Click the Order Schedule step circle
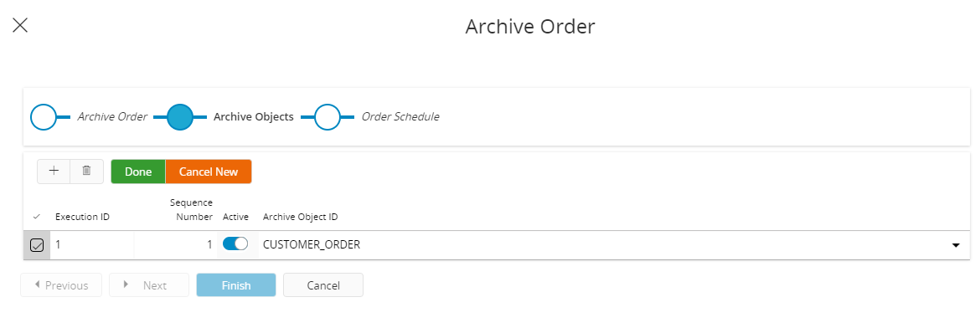The height and width of the screenshot is (328, 980). 327,117
